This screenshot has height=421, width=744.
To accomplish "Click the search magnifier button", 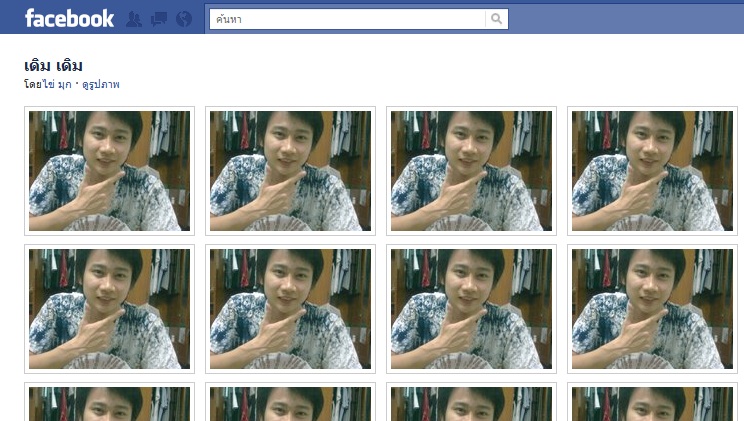I will (x=496, y=19).
